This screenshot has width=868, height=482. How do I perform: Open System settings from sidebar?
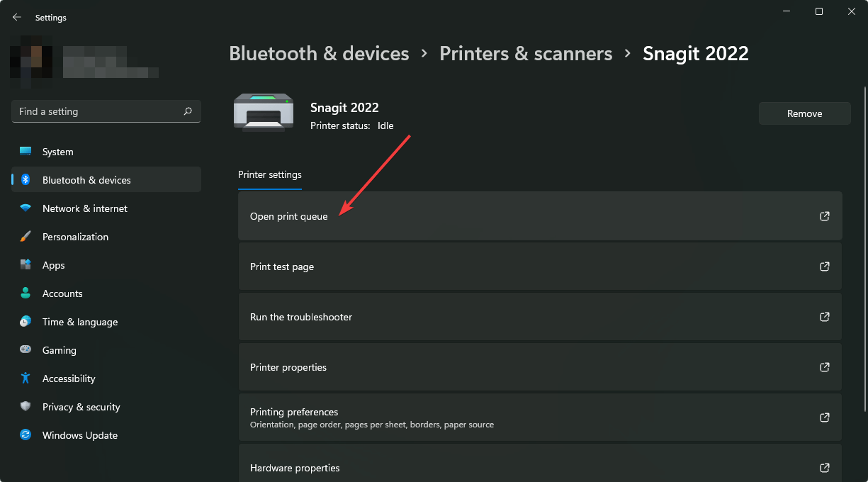pyautogui.click(x=57, y=152)
